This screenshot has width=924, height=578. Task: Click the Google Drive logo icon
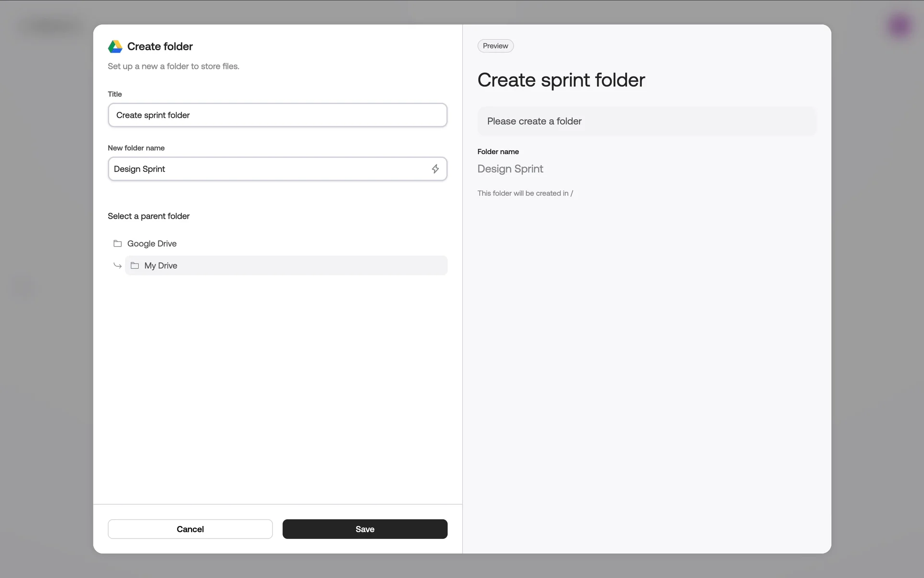(115, 47)
